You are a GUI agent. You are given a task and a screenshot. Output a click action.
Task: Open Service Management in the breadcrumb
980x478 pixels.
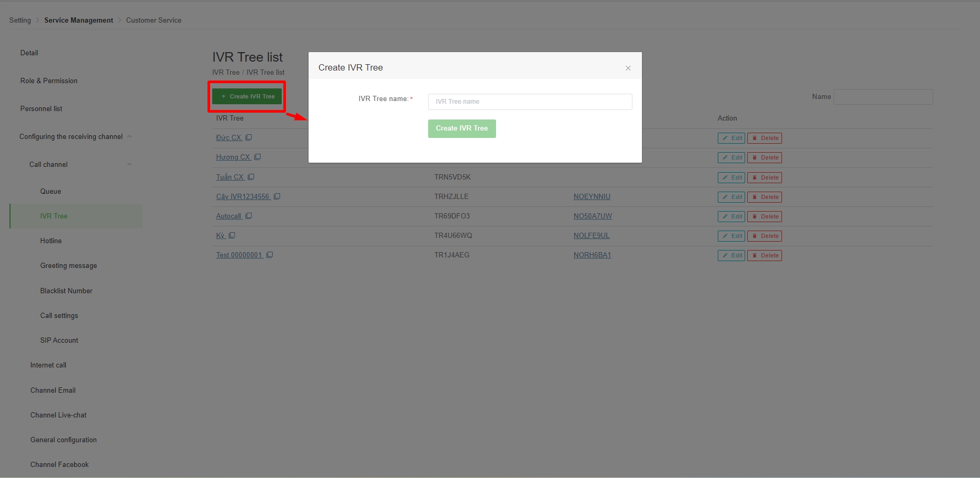(78, 20)
